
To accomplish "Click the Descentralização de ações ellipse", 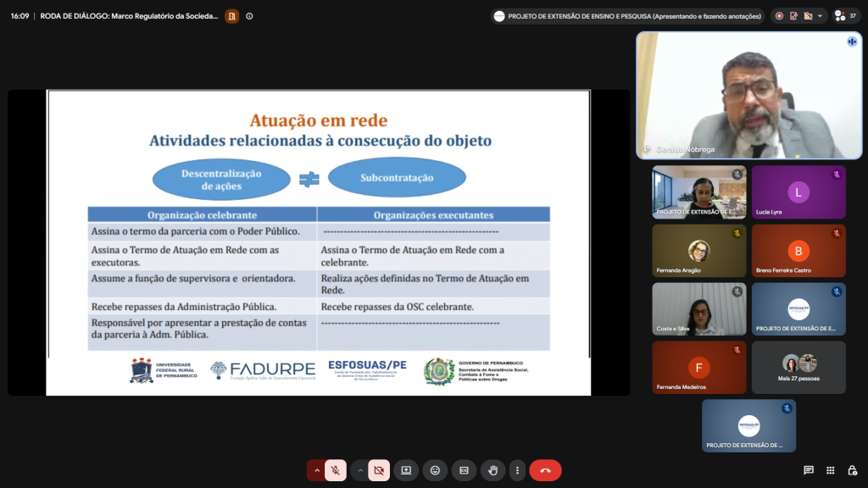I will tap(221, 180).
